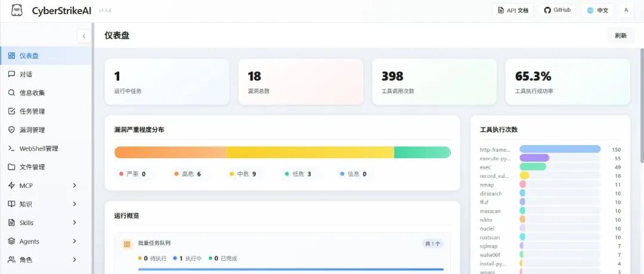Click the 刷新 refresh button
The height and width of the screenshot is (274, 644).
[x=621, y=35]
